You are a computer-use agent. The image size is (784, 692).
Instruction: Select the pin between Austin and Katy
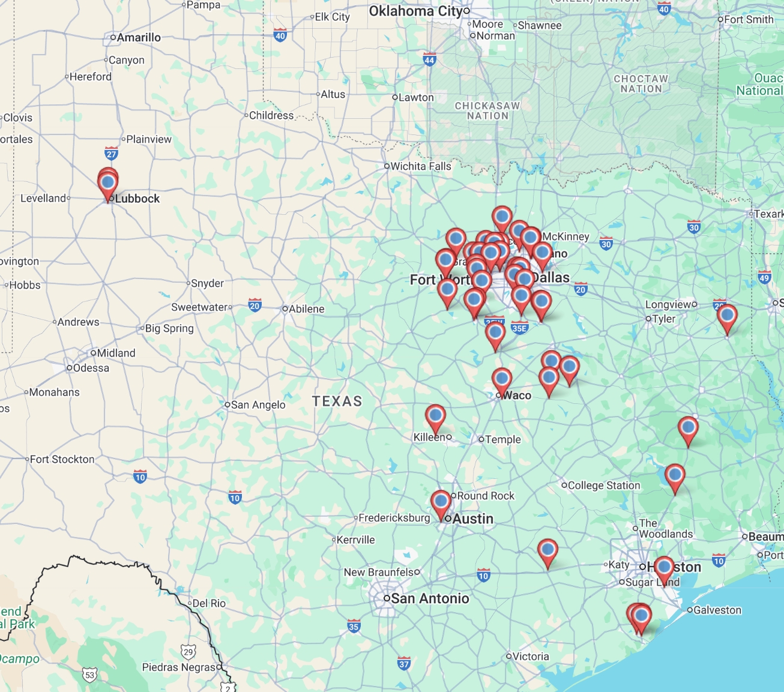coord(547,554)
